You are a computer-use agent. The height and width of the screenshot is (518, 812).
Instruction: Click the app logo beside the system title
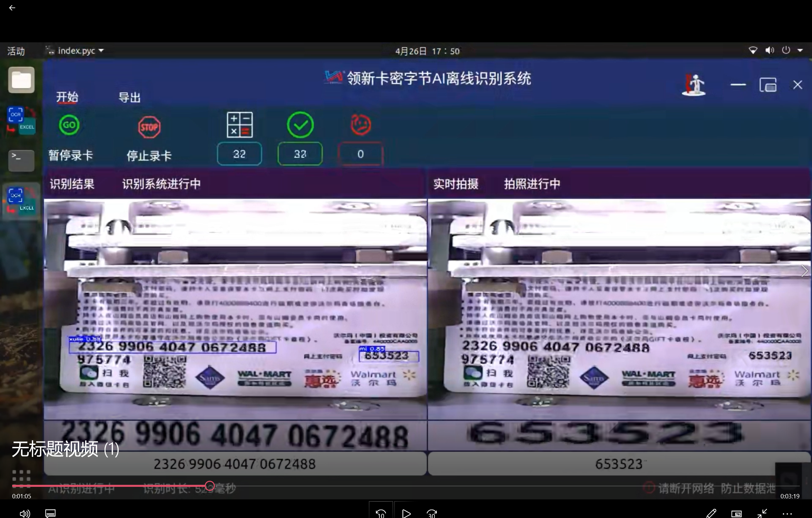334,78
